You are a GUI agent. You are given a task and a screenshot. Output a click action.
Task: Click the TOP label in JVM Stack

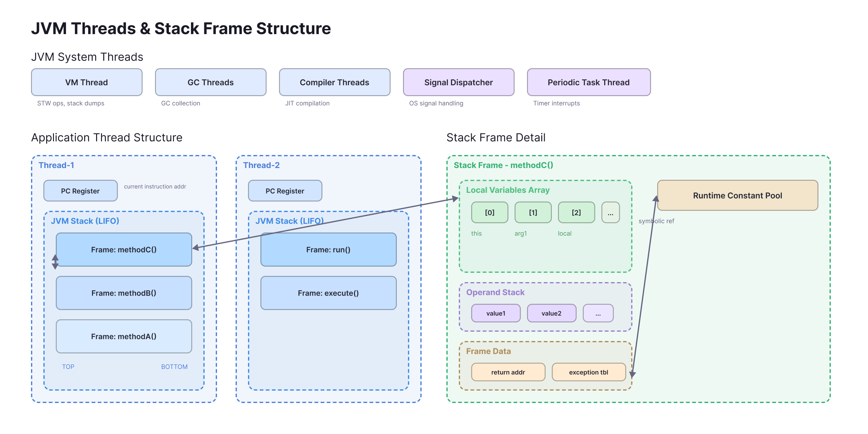(x=68, y=367)
